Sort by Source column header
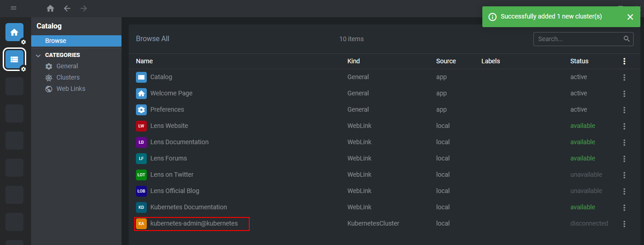The height and width of the screenshot is (245, 644). (x=446, y=61)
